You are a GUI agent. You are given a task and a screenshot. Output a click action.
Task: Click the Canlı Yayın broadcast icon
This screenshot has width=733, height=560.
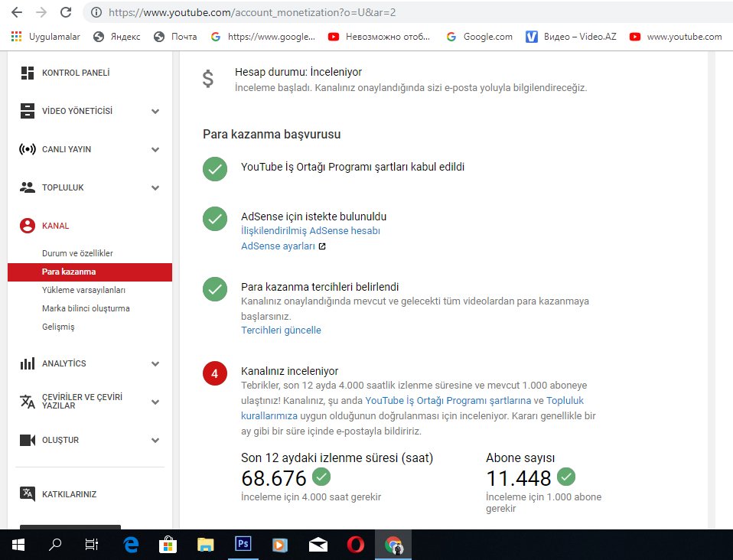[x=28, y=149]
